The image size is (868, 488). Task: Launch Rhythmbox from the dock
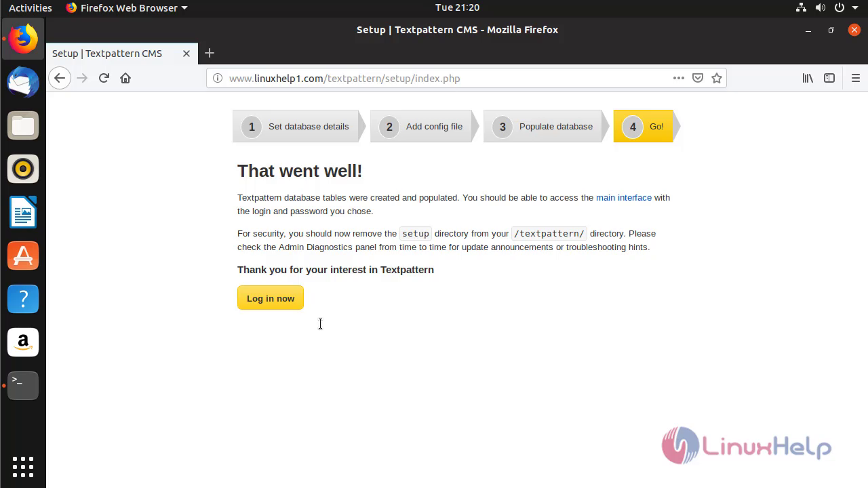coord(23,169)
